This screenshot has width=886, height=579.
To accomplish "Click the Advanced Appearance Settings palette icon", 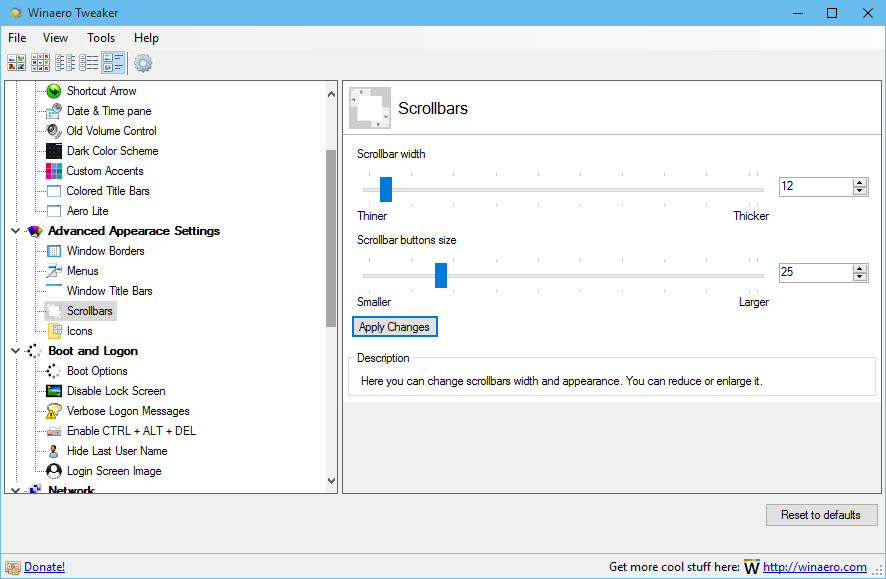I will [x=35, y=231].
